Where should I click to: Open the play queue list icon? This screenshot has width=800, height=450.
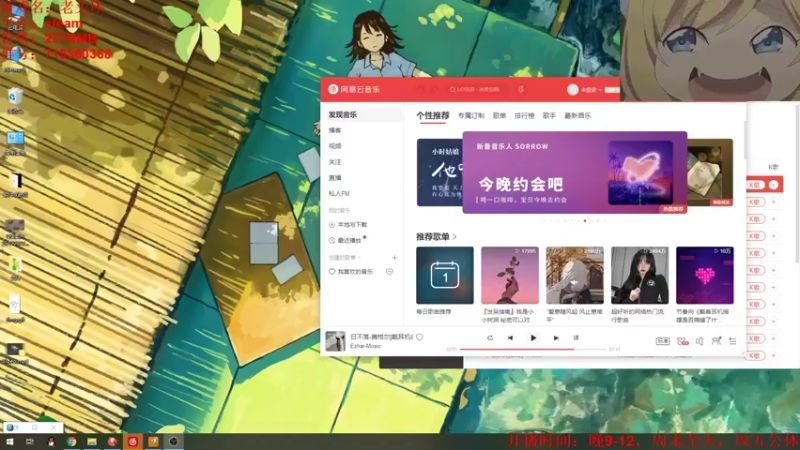733,341
